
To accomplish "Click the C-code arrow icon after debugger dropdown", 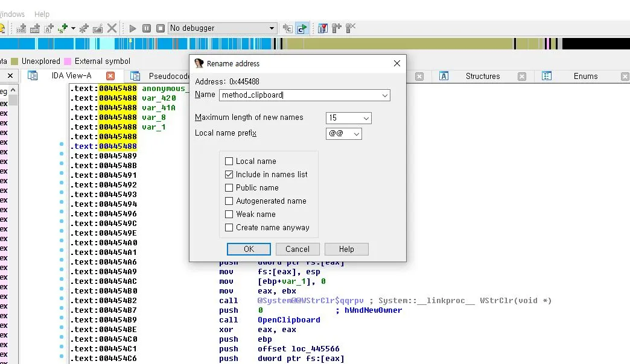I will (287, 28).
